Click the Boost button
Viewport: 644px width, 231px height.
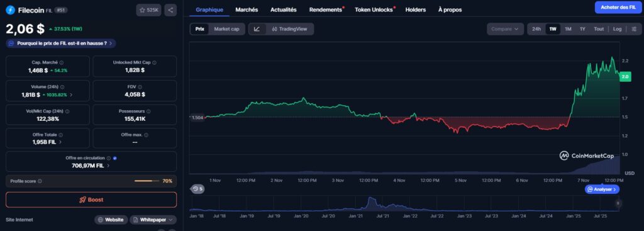tap(91, 200)
